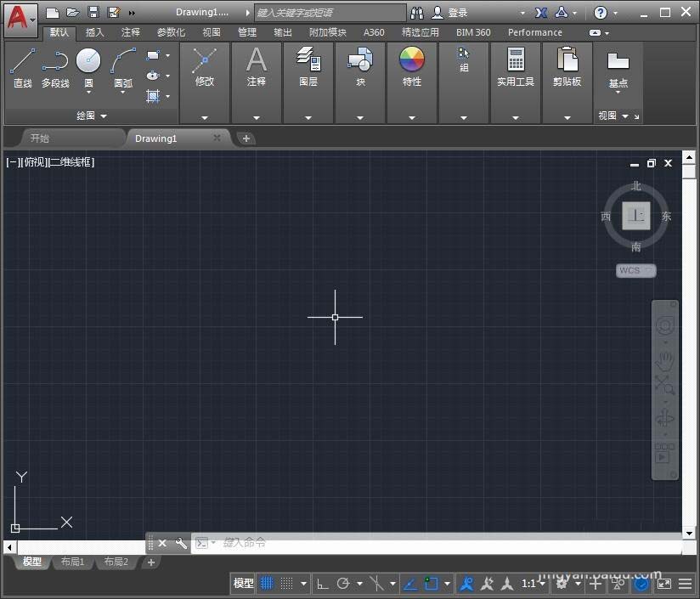Click the 块 (Block) insert icon
This screenshot has width=700, height=599.
click(360, 64)
